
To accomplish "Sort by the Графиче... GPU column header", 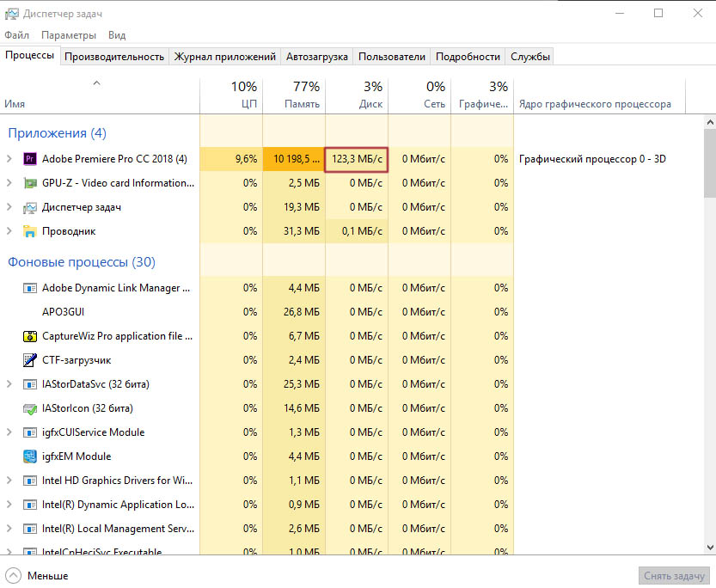I will click(482, 96).
